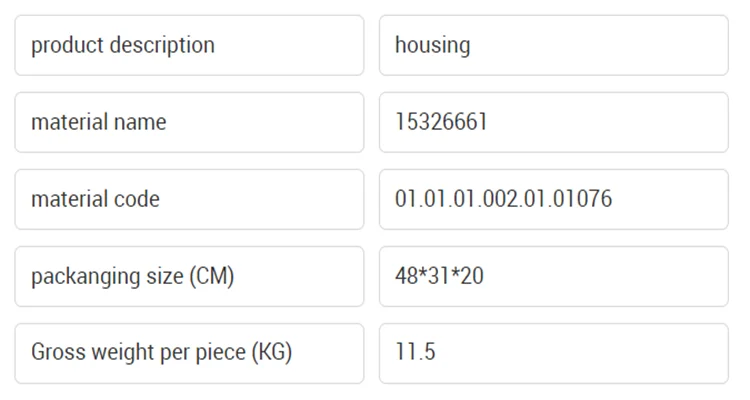
Task: Focus the field showing 48*31*20
Action: 553,276
